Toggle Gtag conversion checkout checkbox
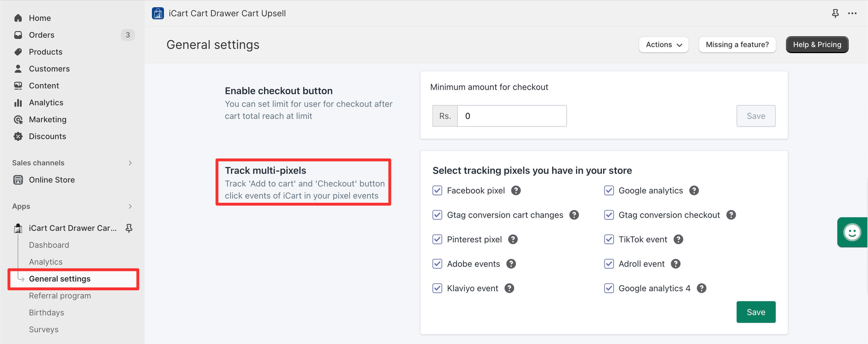 tap(609, 215)
